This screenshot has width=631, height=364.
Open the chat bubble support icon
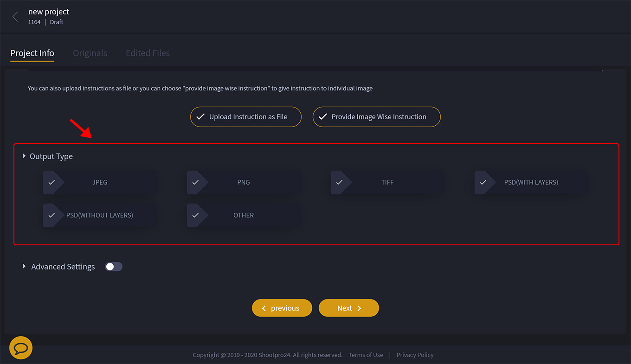[21, 348]
